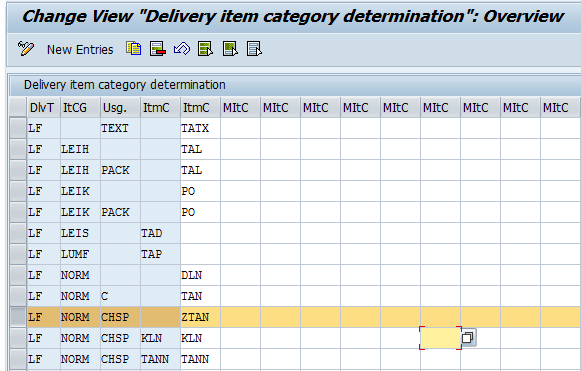
Task: Select the LEIH PACK row
Action: click(18, 170)
